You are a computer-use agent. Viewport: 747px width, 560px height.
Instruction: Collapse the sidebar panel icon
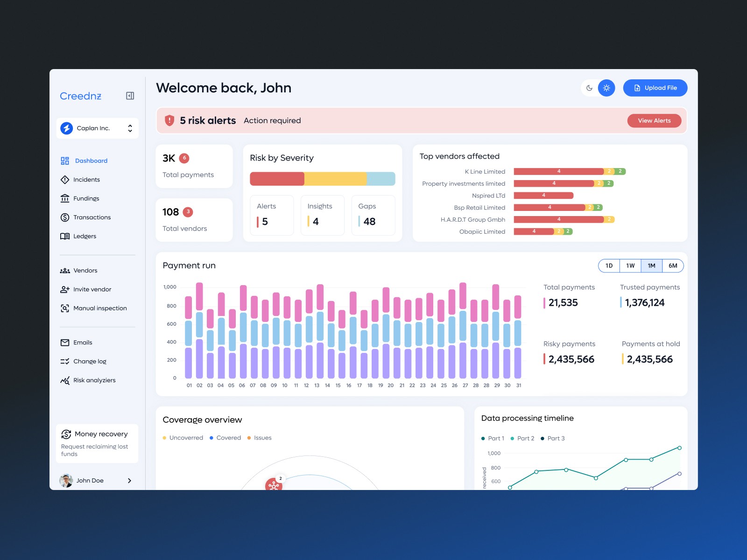pos(130,96)
